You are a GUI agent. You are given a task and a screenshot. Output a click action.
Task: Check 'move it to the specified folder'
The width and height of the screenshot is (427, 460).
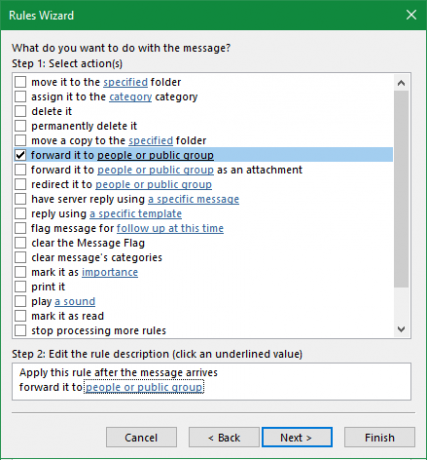[x=20, y=82]
